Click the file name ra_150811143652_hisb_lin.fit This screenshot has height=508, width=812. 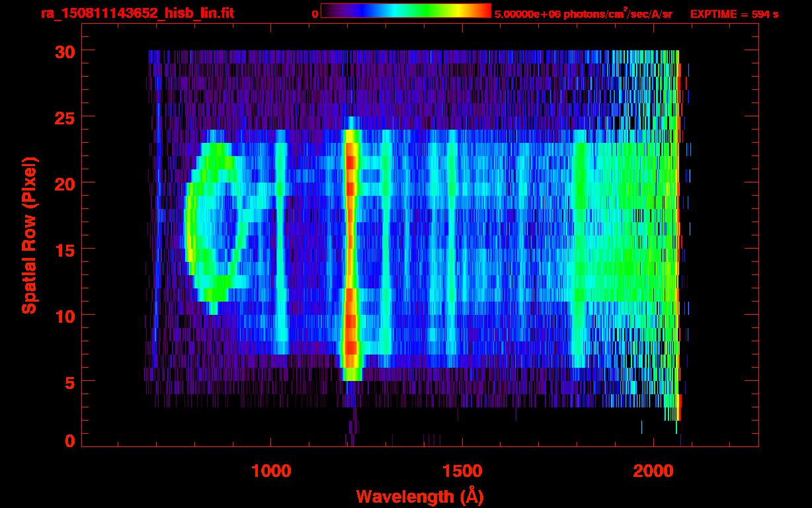tap(136, 13)
